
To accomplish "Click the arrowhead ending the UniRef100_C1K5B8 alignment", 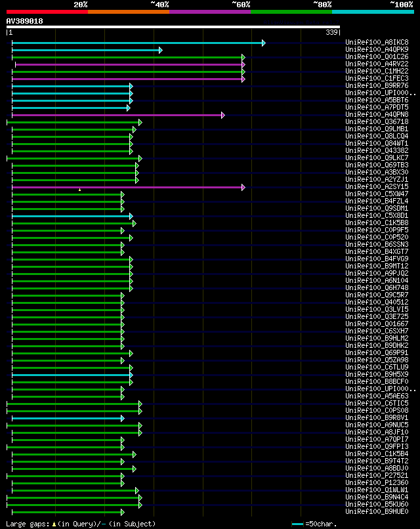I will (135, 223).
